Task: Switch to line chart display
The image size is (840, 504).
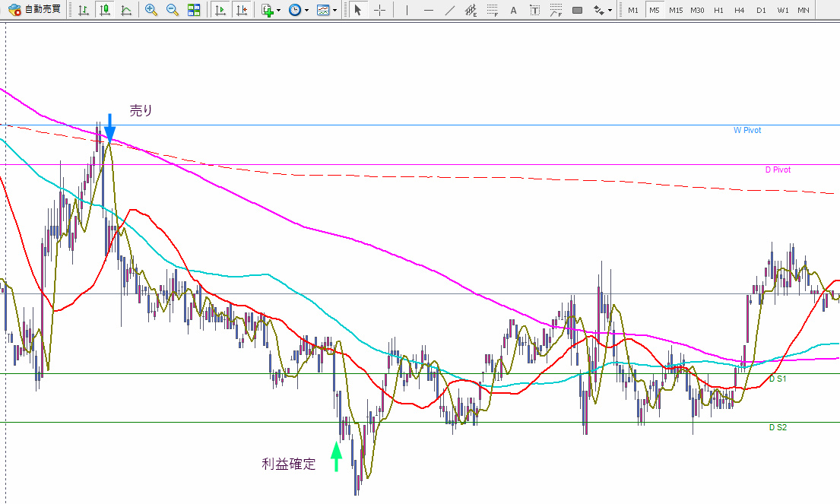Action: (x=126, y=10)
